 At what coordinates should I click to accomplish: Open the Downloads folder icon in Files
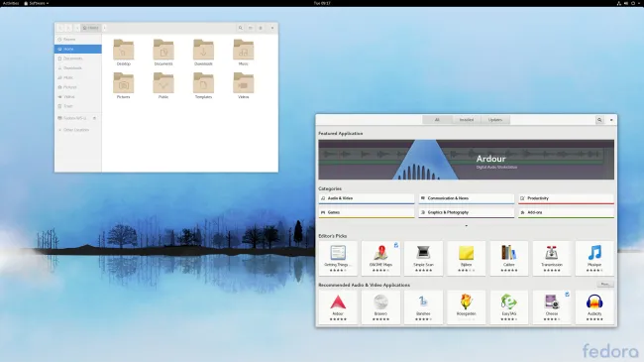point(203,53)
